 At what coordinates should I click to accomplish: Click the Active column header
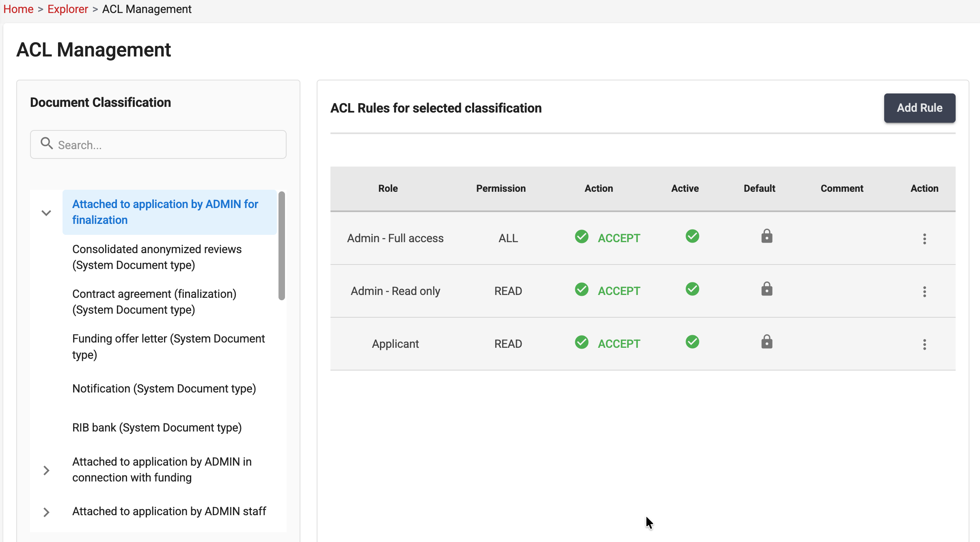(685, 189)
